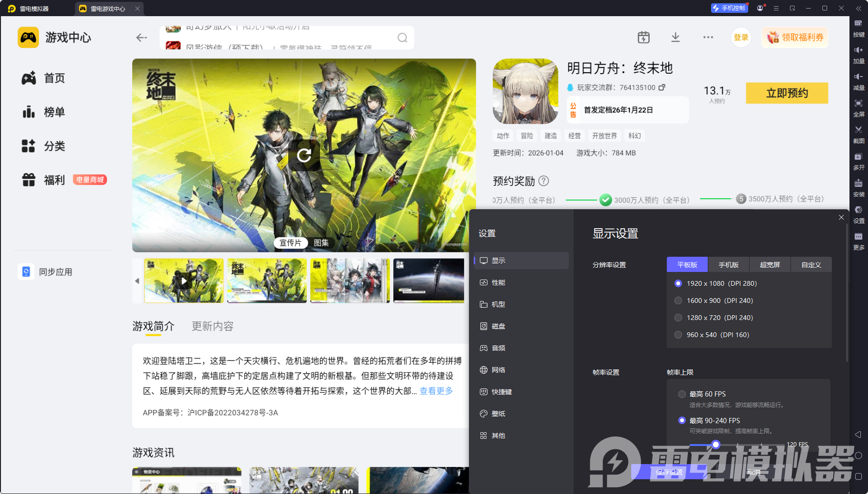The width and height of the screenshot is (868, 494).
Task: Open the 性能 settings section
Action: coord(498,282)
